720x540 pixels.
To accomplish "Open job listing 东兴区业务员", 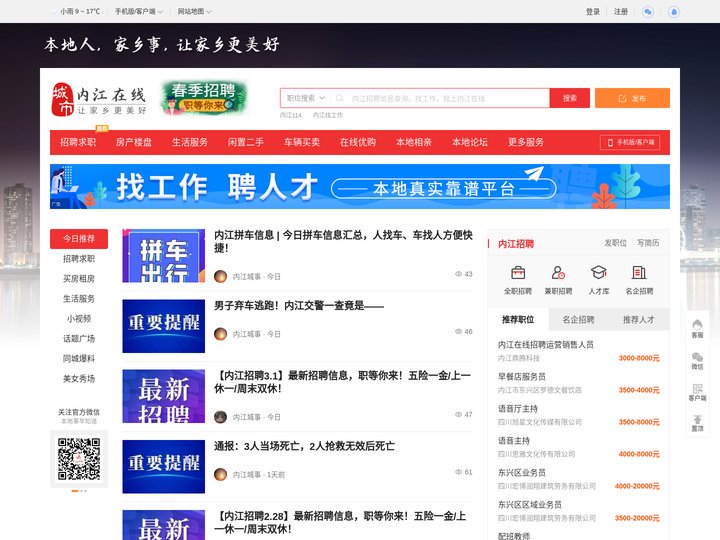I will (522, 472).
